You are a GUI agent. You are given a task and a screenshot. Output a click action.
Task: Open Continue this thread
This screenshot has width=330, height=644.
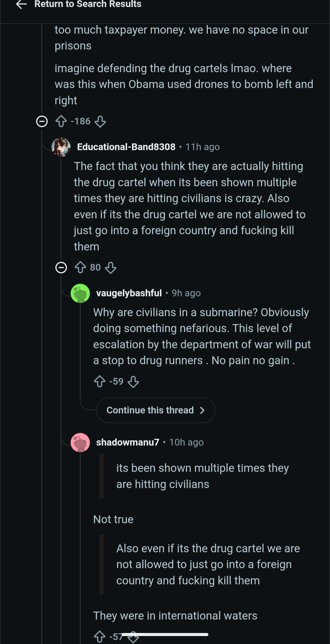[x=156, y=410]
